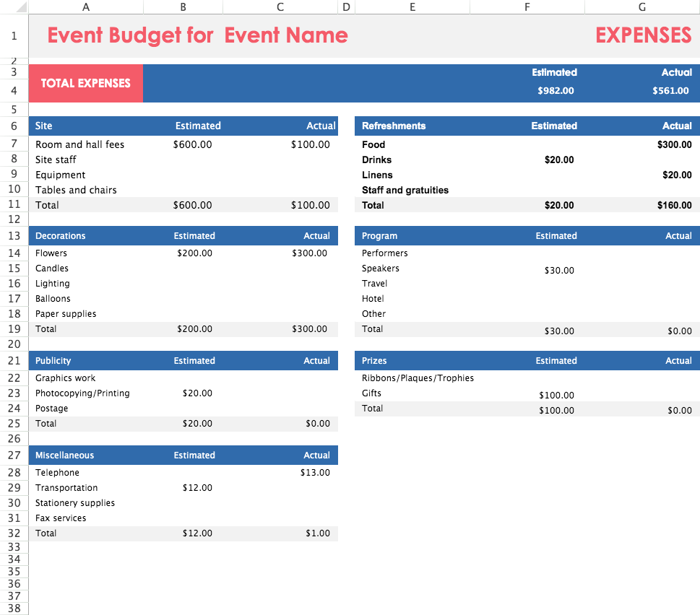Click the TOTAL EXPENSES label cell

point(85,83)
